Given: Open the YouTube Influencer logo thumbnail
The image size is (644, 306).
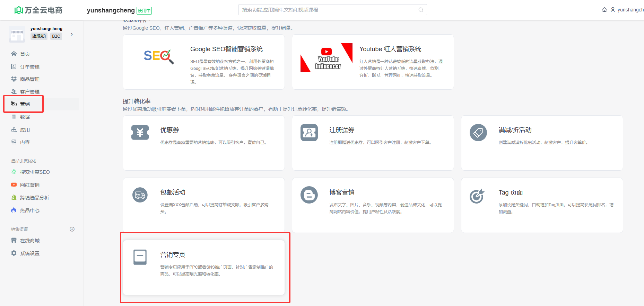Looking at the screenshot, I should pyautogui.click(x=326, y=58).
